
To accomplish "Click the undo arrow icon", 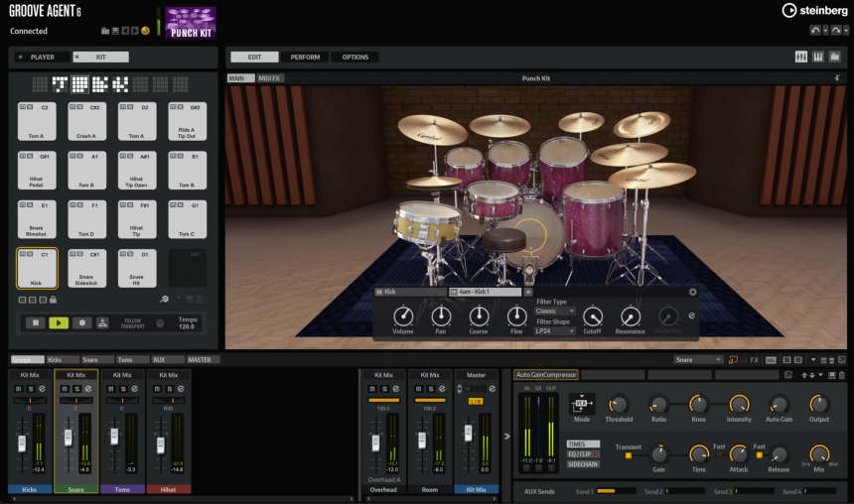I will [x=815, y=31].
